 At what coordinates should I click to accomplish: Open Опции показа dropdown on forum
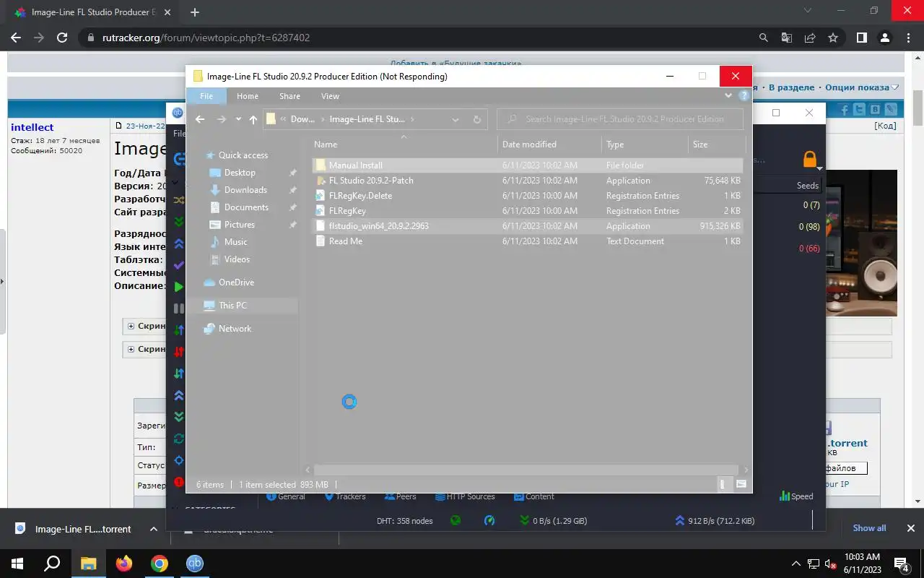coord(860,87)
